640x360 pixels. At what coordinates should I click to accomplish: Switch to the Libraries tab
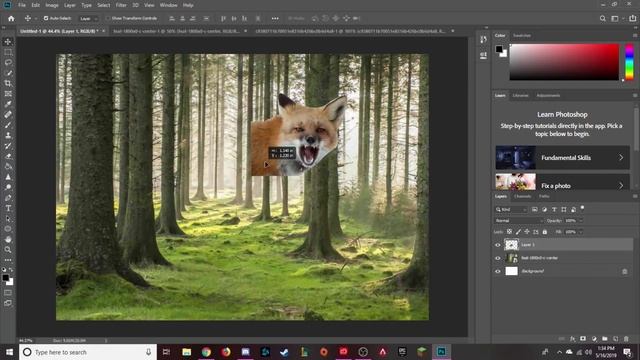[520, 96]
